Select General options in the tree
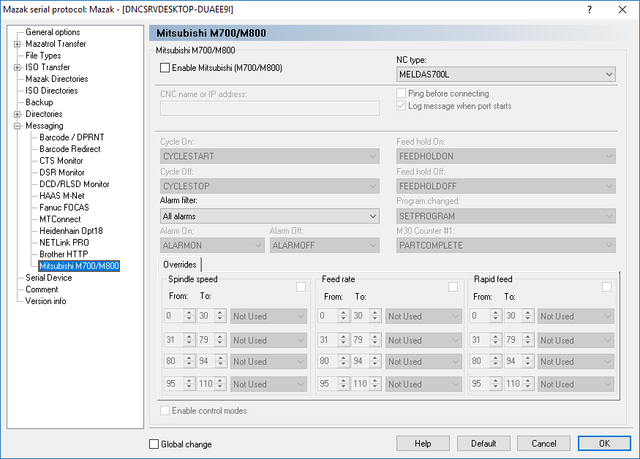 [53, 32]
